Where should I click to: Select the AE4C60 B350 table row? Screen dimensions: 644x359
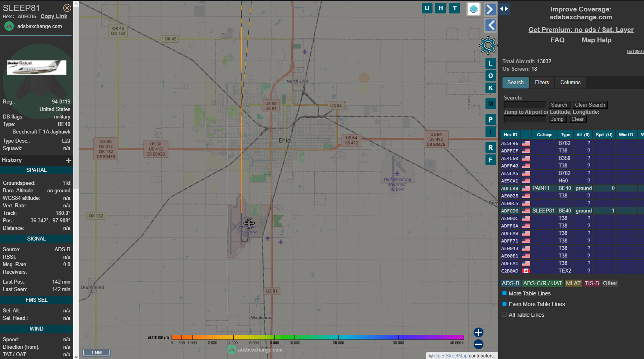pos(572,158)
